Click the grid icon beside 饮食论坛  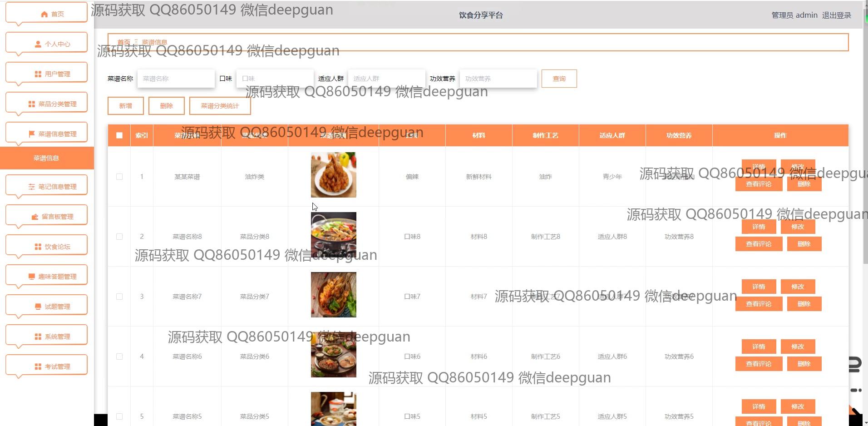pyautogui.click(x=38, y=247)
